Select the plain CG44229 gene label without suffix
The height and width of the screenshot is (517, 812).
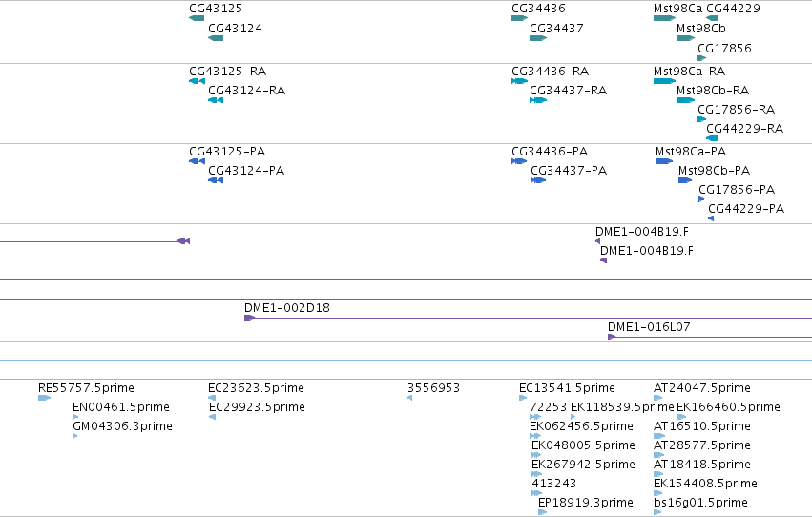pyautogui.click(x=734, y=9)
